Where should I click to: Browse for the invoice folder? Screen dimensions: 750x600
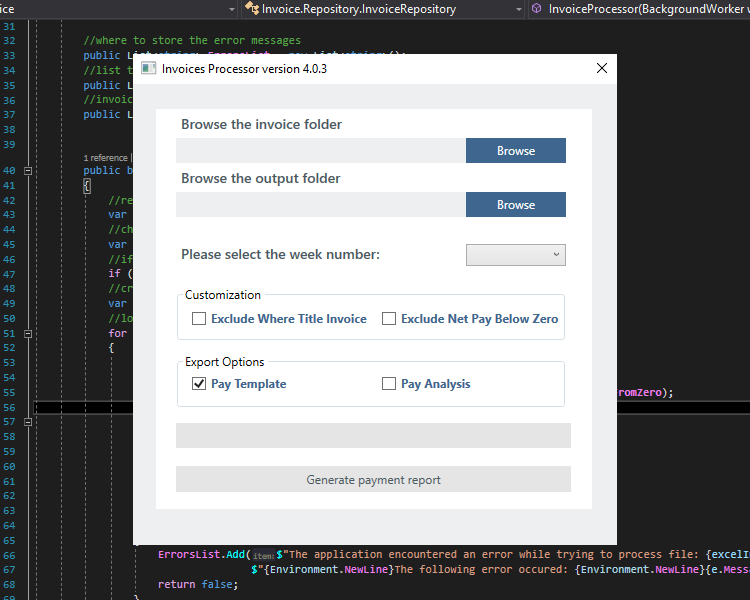pos(516,151)
